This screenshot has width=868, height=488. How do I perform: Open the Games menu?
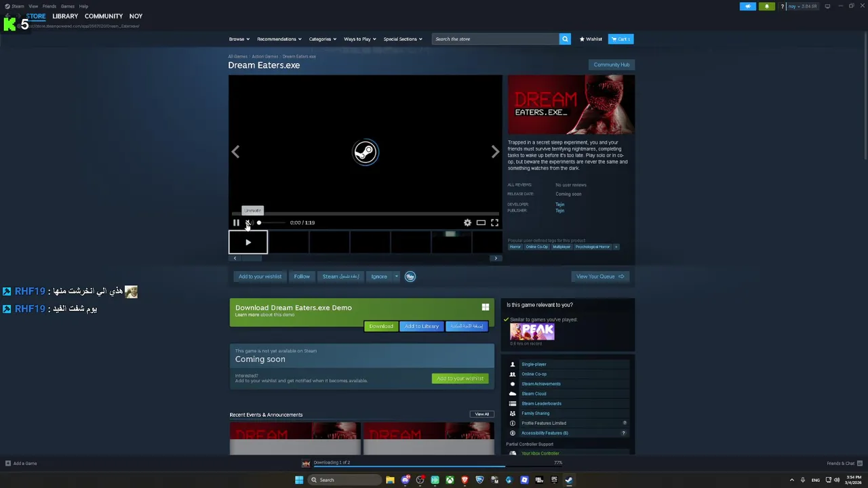click(x=68, y=6)
